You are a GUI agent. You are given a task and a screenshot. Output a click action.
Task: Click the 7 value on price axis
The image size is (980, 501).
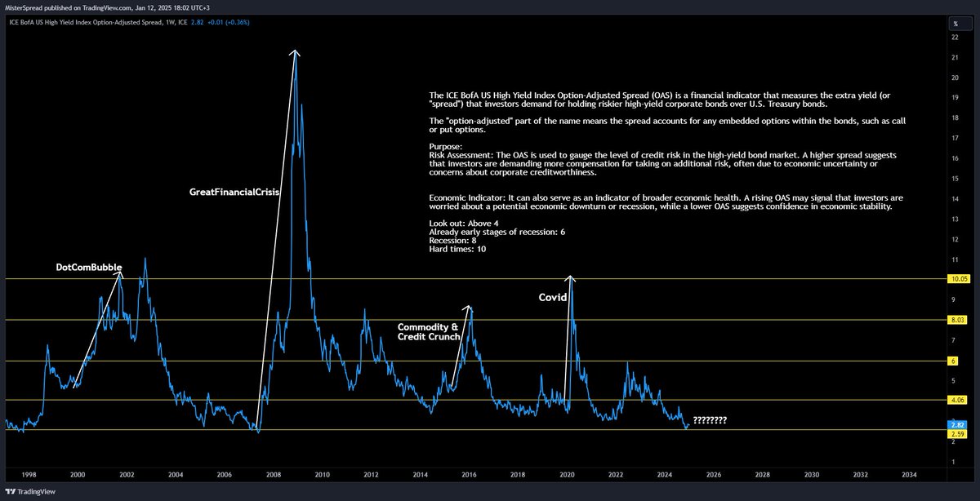click(x=952, y=340)
